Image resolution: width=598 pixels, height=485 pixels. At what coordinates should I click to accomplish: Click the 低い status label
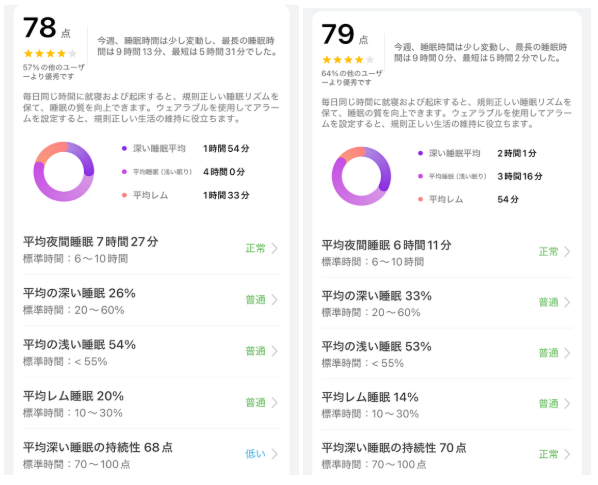click(255, 454)
